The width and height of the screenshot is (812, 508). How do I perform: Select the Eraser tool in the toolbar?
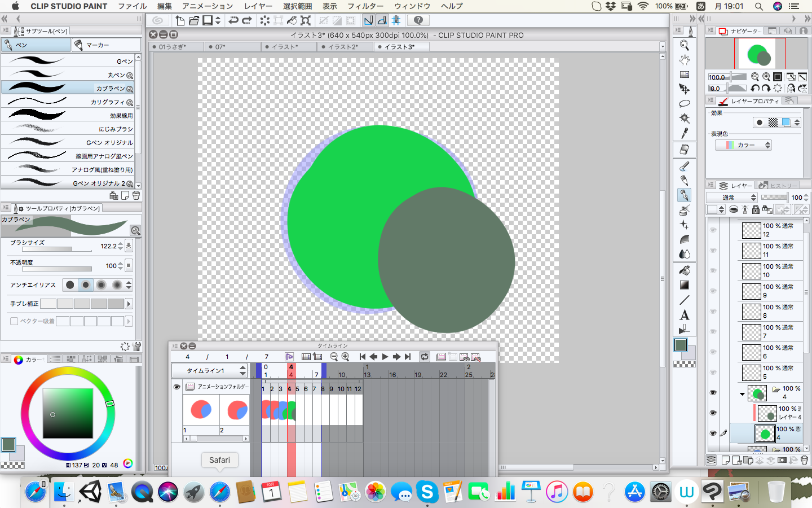pos(684,150)
